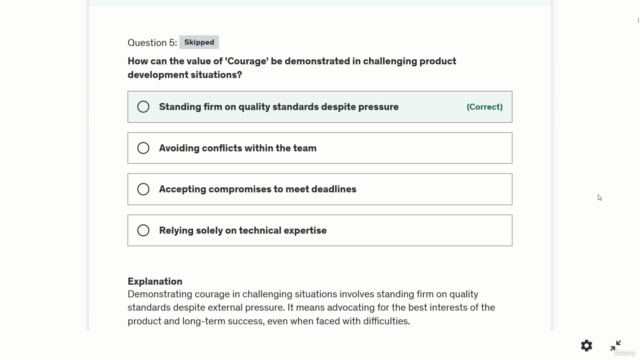Click the green '(Correct)' label

pyautogui.click(x=484, y=107)
